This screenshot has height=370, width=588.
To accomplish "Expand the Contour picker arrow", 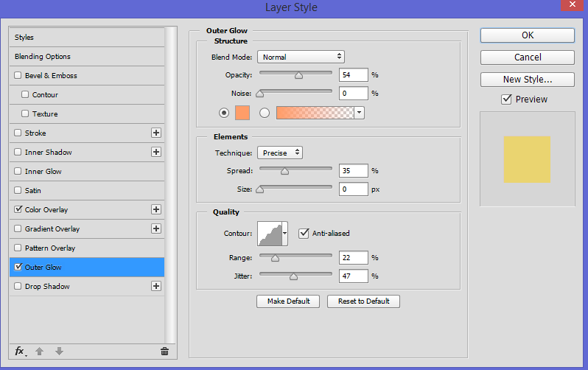I will tap(285, 233).
